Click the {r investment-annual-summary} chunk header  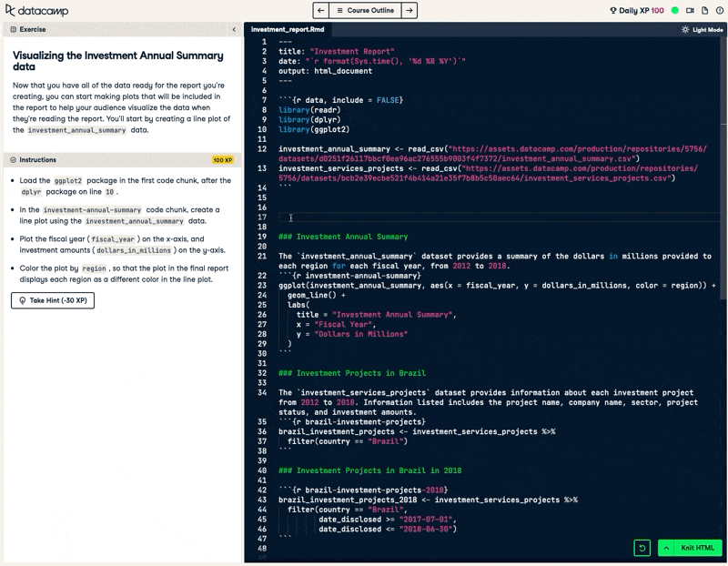click(x=350, y=276)
